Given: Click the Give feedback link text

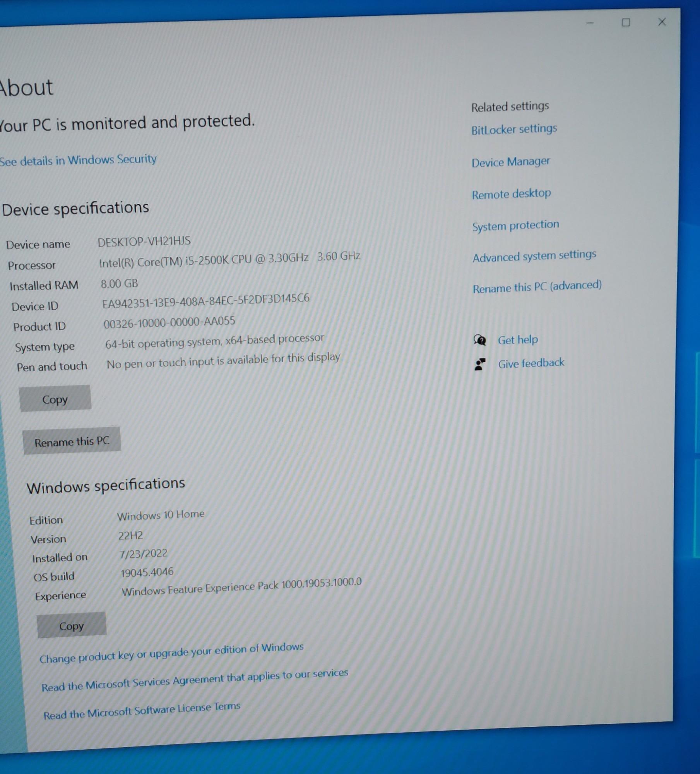Looking at the screenshot, I should [531, 363].
